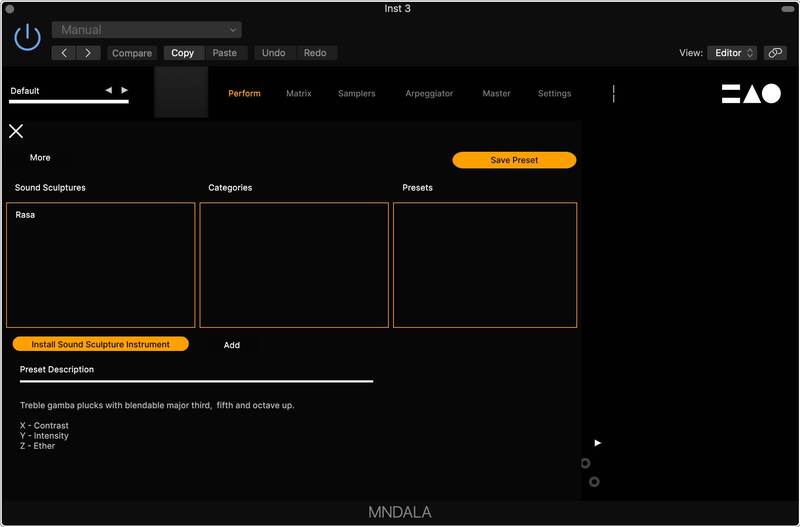Click the Paste button
800x527 pixels.
(x=224, y=53)
